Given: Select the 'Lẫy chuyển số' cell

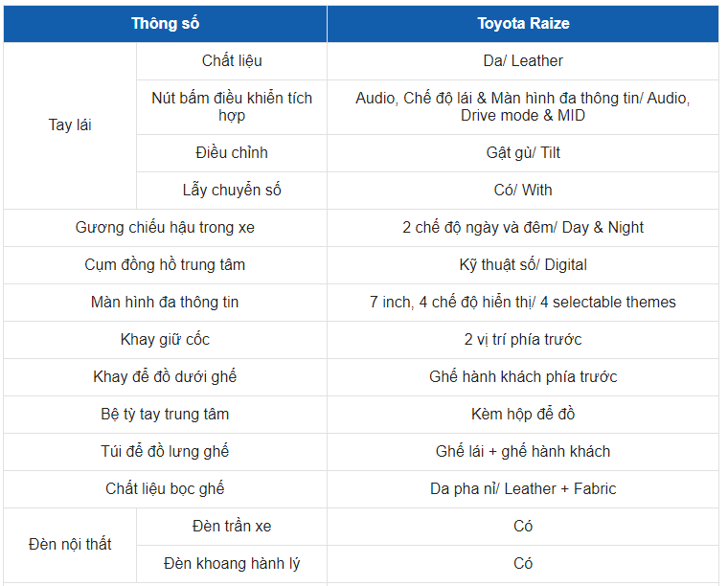Looking at the screenshot, I should coord(232,191).
